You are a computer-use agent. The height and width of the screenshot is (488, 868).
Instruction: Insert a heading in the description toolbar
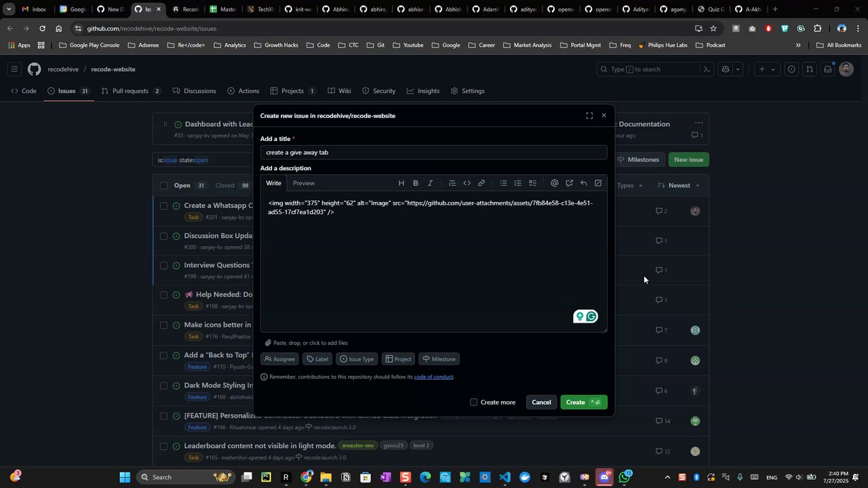[401, 183]
